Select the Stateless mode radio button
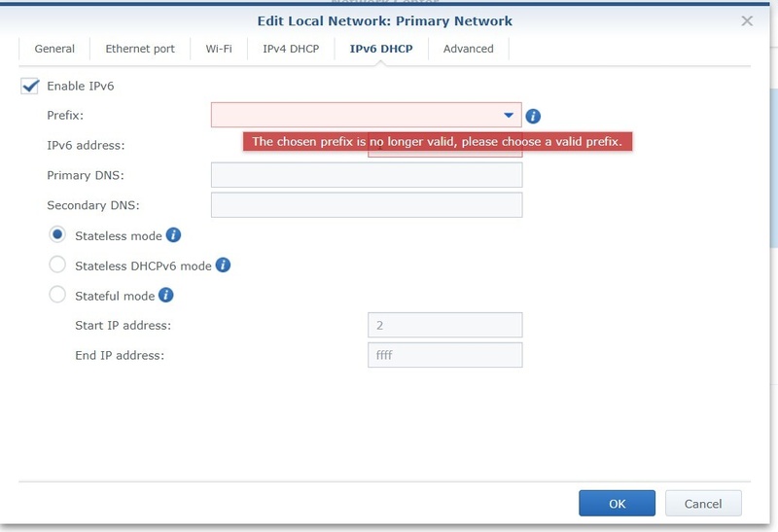The image size is (778, 532). (x=57, y=234)
